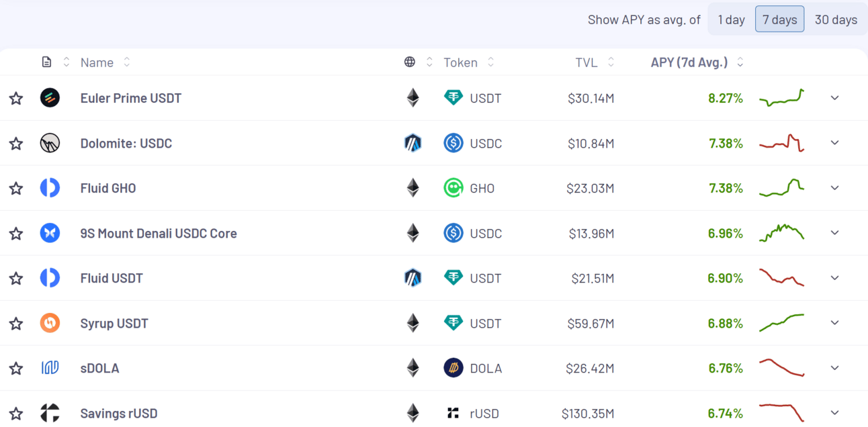Image resolution: width=868 pixels, height=427 pixels.
Task: Click Ethereum chain icon in Fluid GHO row
Action: click(x=413, y=188)
